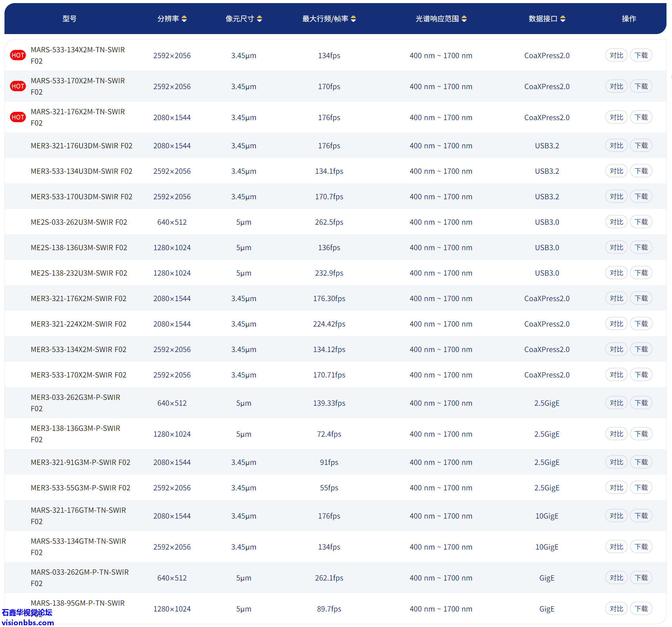Toggle sort on 最大行频/帧率 header
The height and width of the screenshot is (627, 672).
[x=353, y=19]
